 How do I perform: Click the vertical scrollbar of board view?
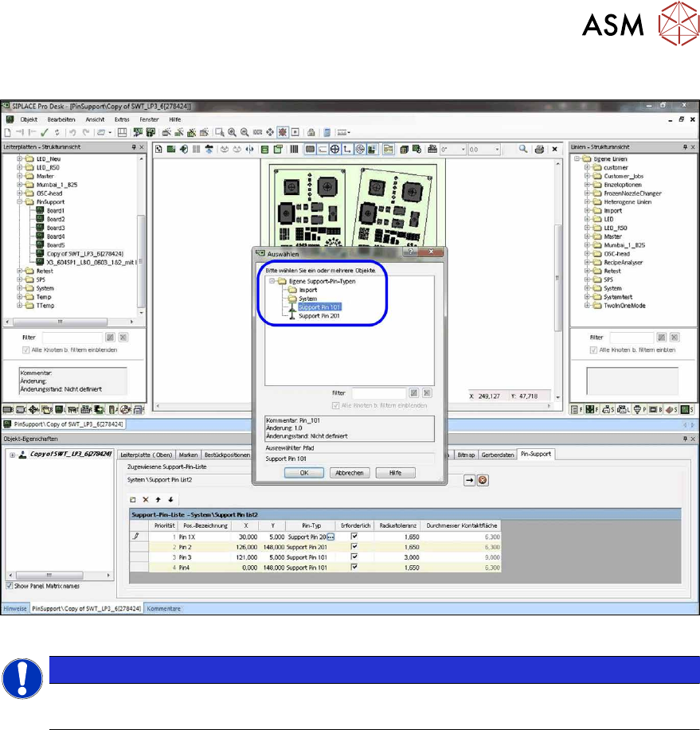coord(557,279)
